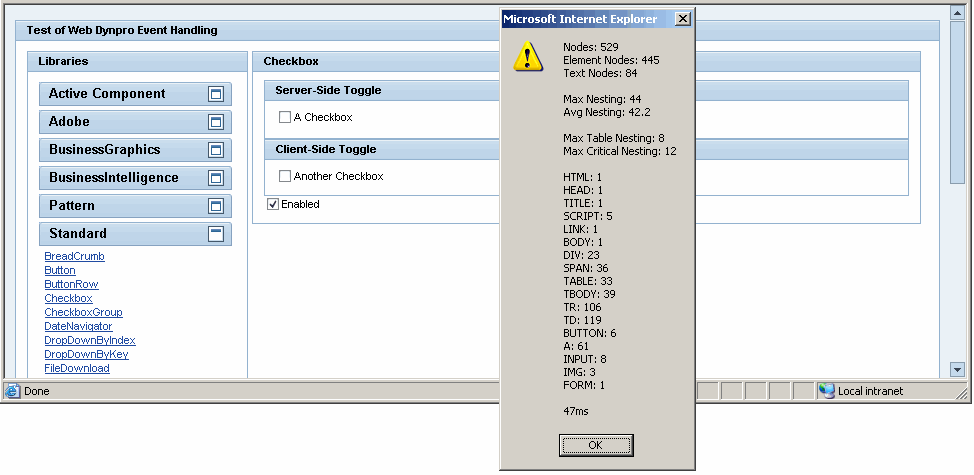
Task: Click the Server-Side Toggle header
Action: pyautogui.click(x=586, y=91)
